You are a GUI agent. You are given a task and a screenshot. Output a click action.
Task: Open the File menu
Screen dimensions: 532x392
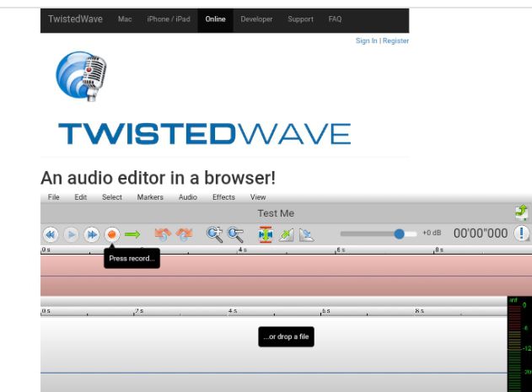pos(54,197)
